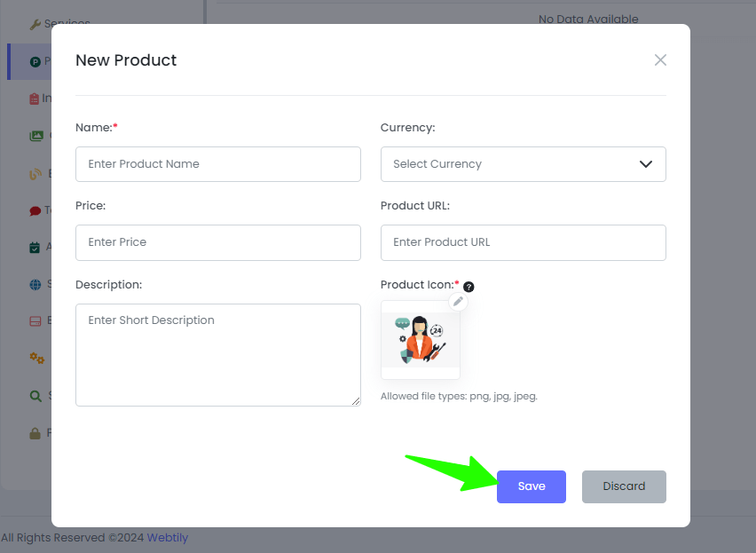Image resolution: width=756 pixels, height=553 pixels.
Task: Click the Discard button
Action: pos(624,486)
